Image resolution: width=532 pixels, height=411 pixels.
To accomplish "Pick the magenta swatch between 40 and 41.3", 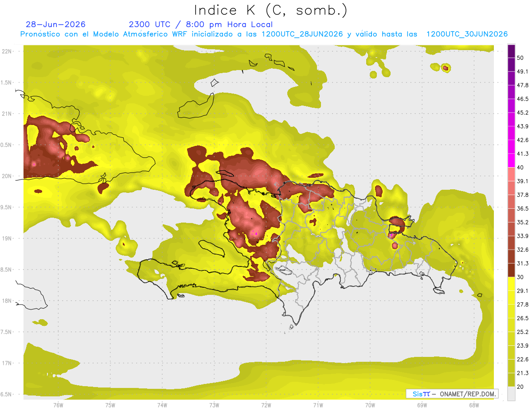I will (x=511, y=160).
